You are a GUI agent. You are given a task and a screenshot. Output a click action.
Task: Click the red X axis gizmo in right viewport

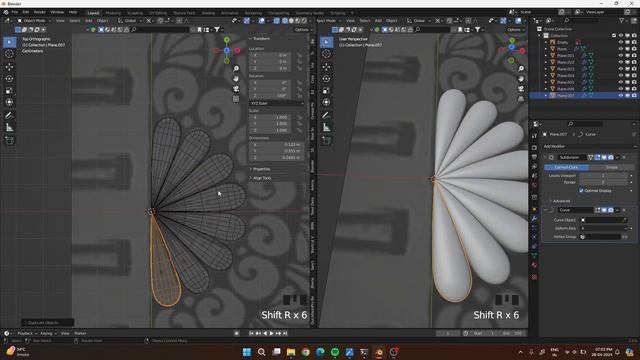pyautogui.click(x=522, y=51)
